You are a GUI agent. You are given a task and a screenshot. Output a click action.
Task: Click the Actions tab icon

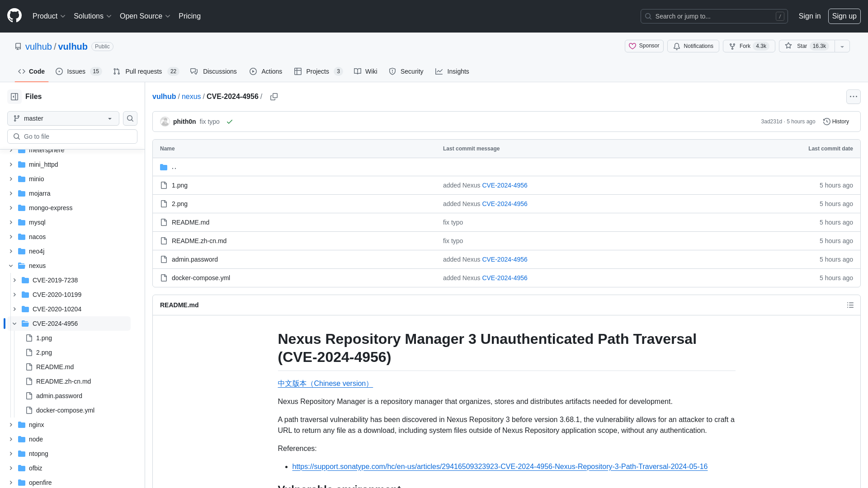tap(253, 71)
